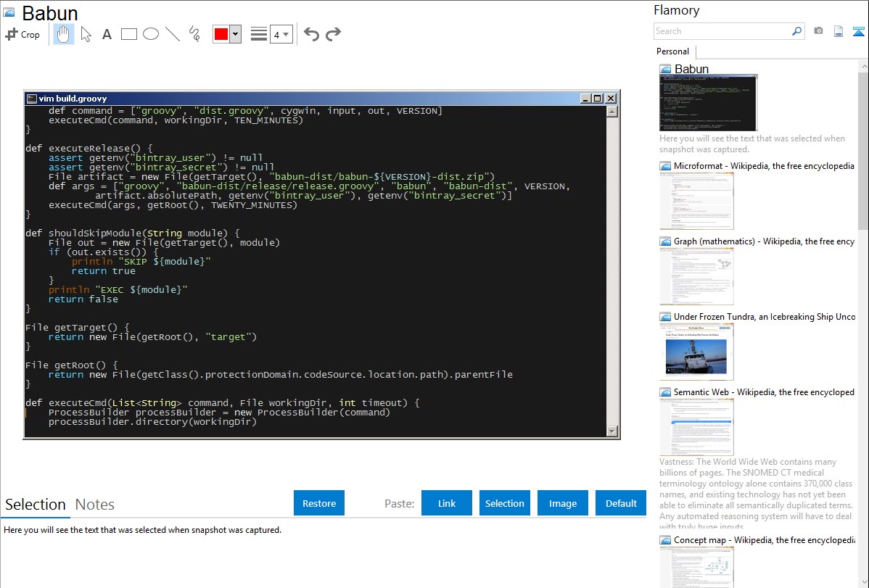Open the Babun snapshot thumbnail
The width and height of the screenshot is (869, 588).
tap(708, 103)
